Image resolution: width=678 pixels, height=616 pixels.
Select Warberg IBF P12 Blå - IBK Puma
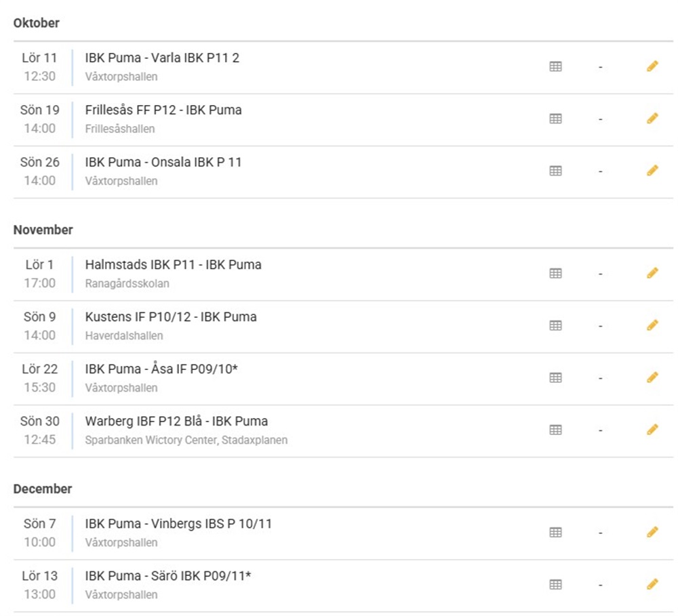pyautogui.click(x=176, y=422)
